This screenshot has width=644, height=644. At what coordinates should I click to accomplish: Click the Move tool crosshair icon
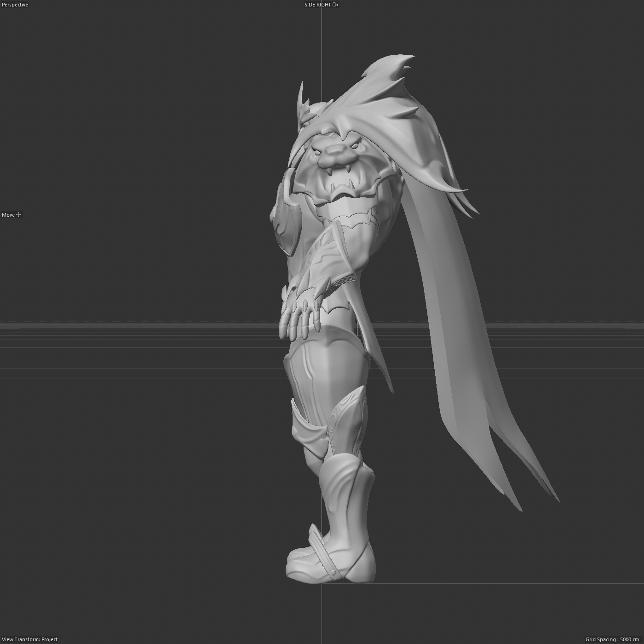pos(19,215)
